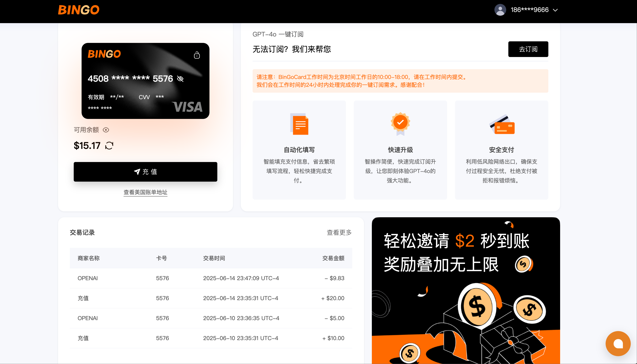637x364 pixels.
Task: Toggle available balance visibility eye
Action: tap(106, 130)
